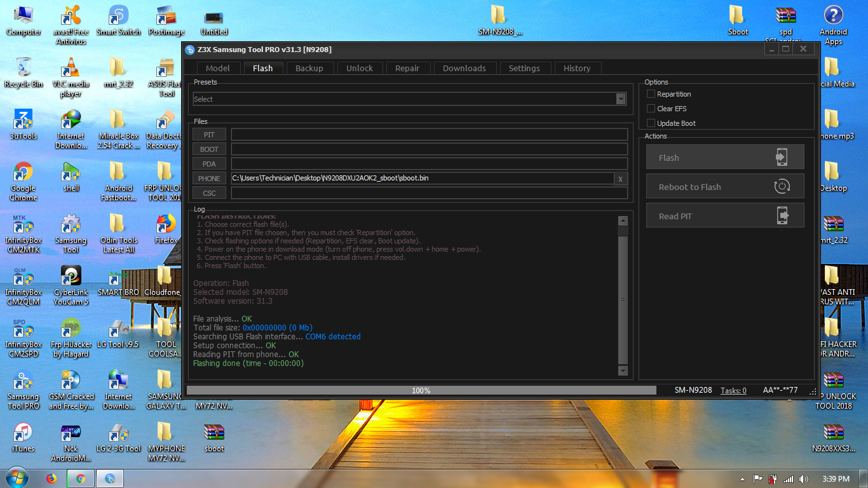
Task: Click the PHONE sboot.bin path field
Action: [x=423, y=179]
